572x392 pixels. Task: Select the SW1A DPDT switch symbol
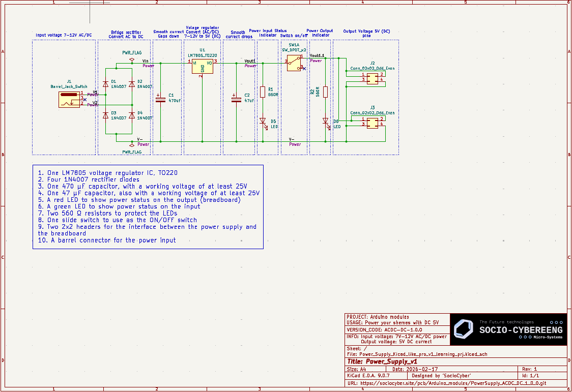(x=294, y=63)
